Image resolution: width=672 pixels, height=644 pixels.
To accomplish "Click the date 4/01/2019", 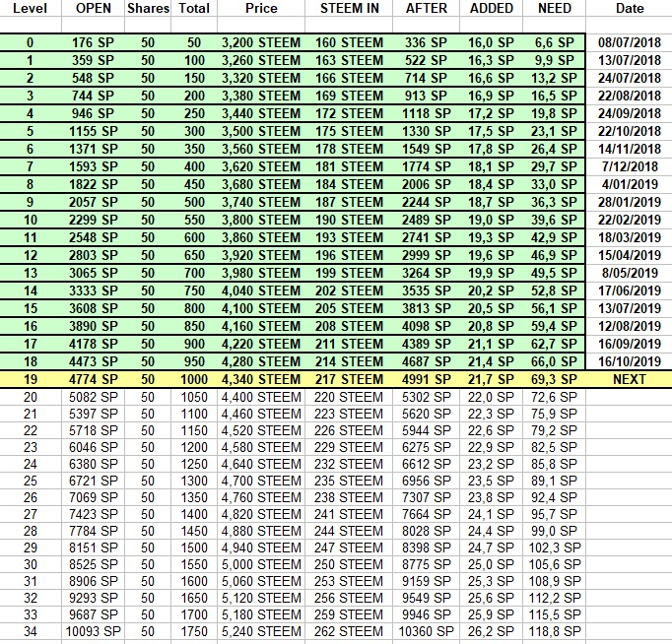I will click(630, 184).
